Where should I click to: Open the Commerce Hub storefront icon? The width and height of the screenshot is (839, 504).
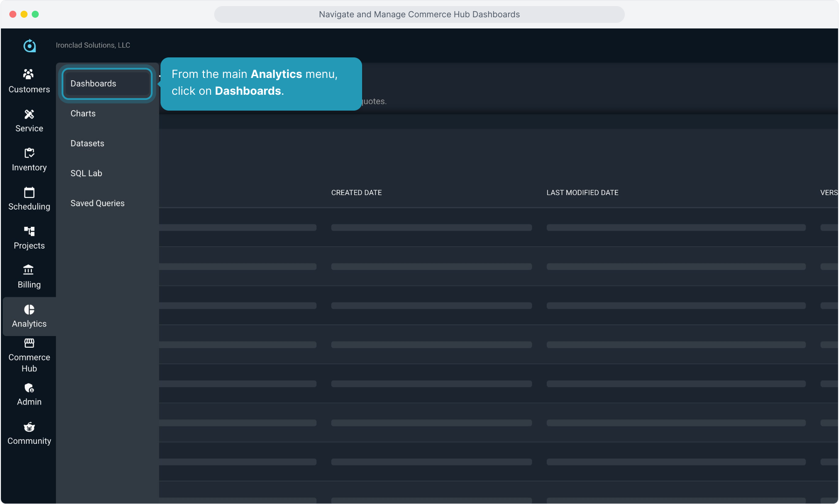(x=29, y=343)
